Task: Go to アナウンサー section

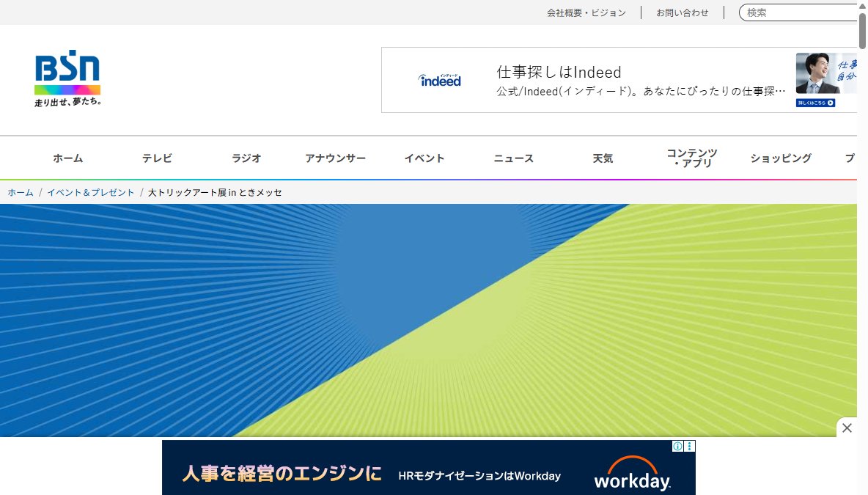Action: click(336, 158)
